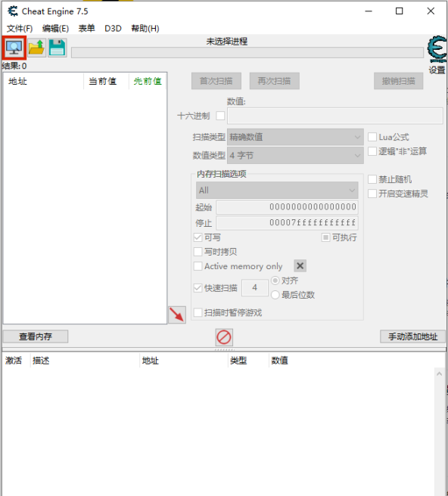The image size is (448, 496).
Task: Click the Cheat Engine logo above 设置
Action: [x=437, y=49]
